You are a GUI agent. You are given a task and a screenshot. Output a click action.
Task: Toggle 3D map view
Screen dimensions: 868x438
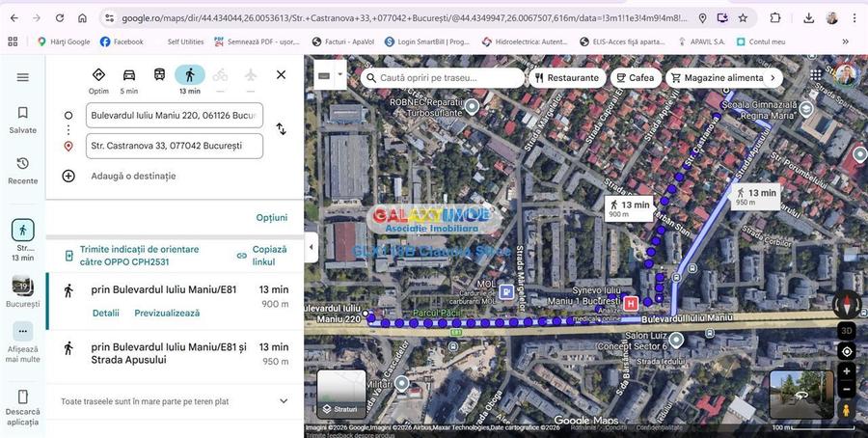(x=847, y=331)
